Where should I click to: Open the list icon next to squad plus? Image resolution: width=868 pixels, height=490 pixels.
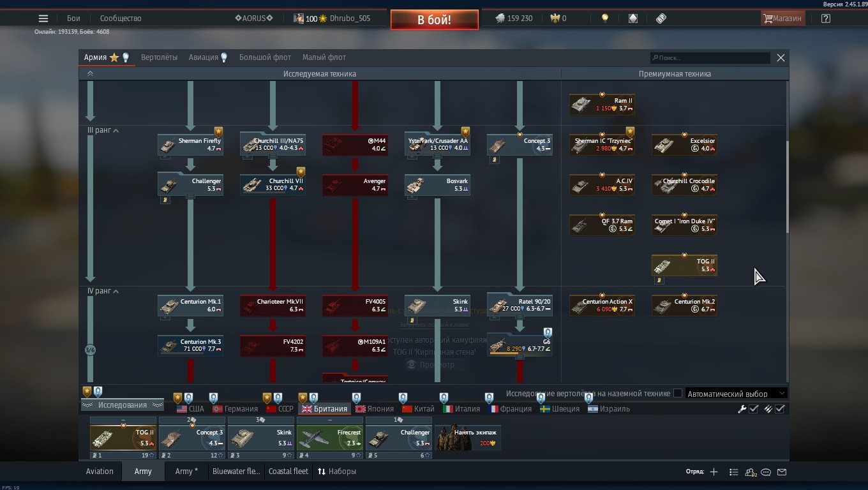[x=733, y=472]
